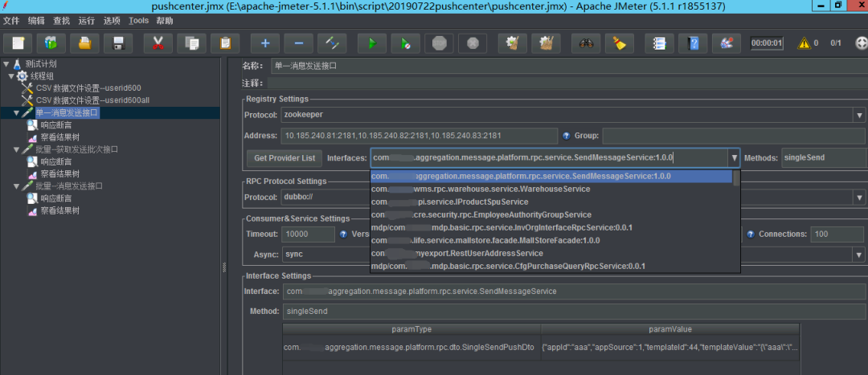Viewport: 868px width, 375px height.
Task: Open Help with the question mark icon
Action: (x=693, y=43)
